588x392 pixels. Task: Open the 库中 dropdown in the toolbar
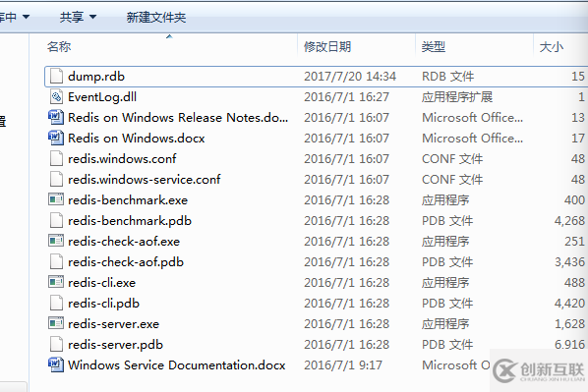tap(14, 17)
